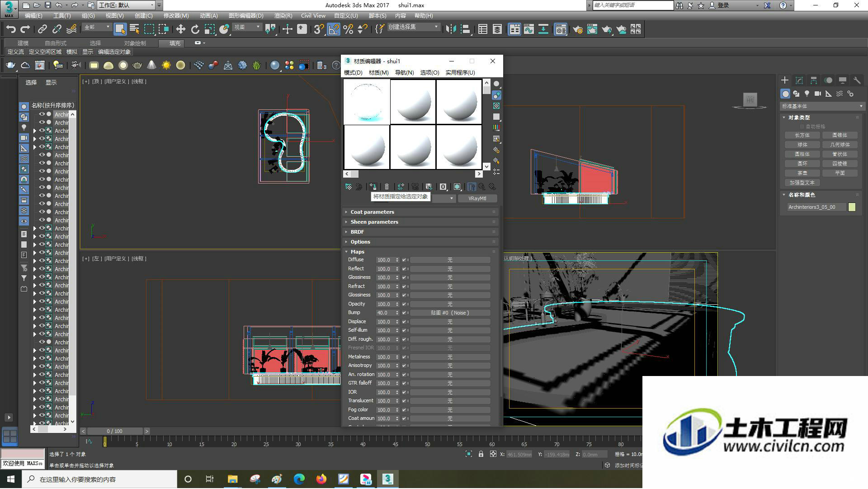This screenshot has width=868, height=489.
Task: Collapse the Maps rollout
Action: point(420,252)
